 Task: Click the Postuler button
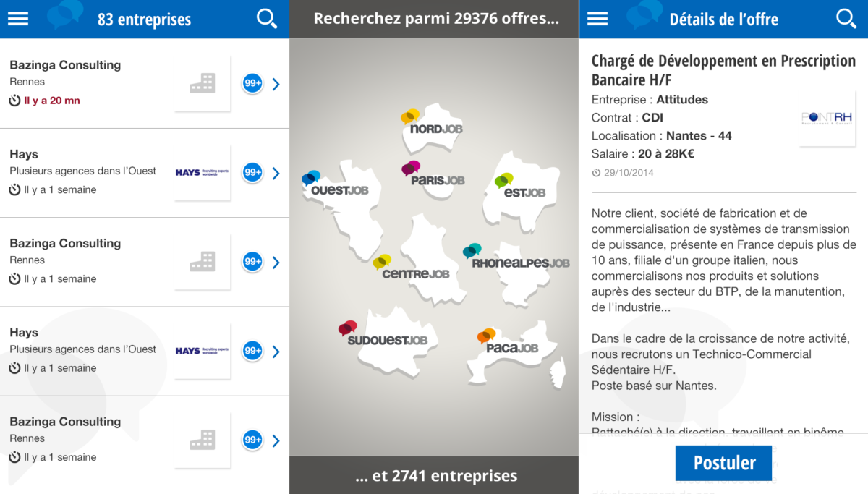coord(723,463)
